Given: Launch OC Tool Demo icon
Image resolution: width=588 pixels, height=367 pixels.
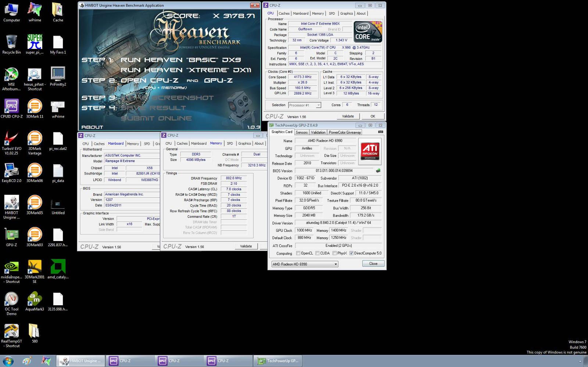Looking at the screenshot, I should pyautogui.click(x=11, y=303).
